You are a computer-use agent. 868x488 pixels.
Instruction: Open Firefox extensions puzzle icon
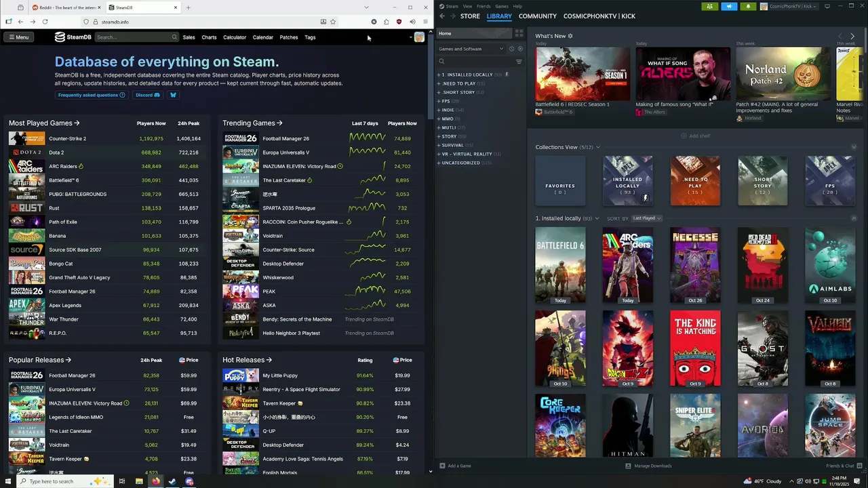point(387,22)
